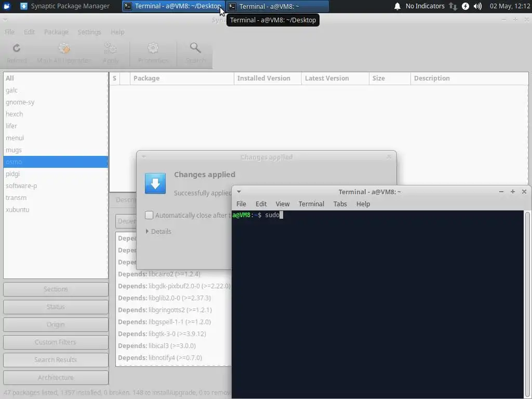Click the Origin filter button
Image resolution: width=532 pixels, height=399 pixels.
56,324
